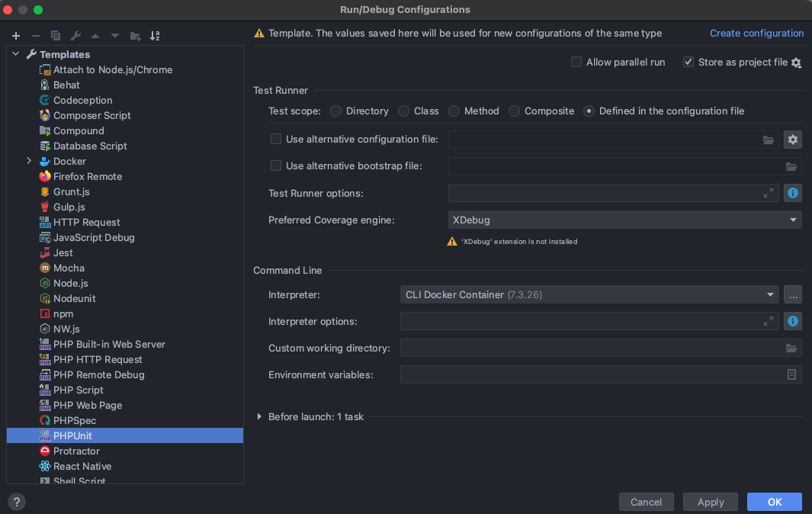The image size is (812, 514).
Task: Enable the Allow parallel run checkbox
Action: [576, 62]
